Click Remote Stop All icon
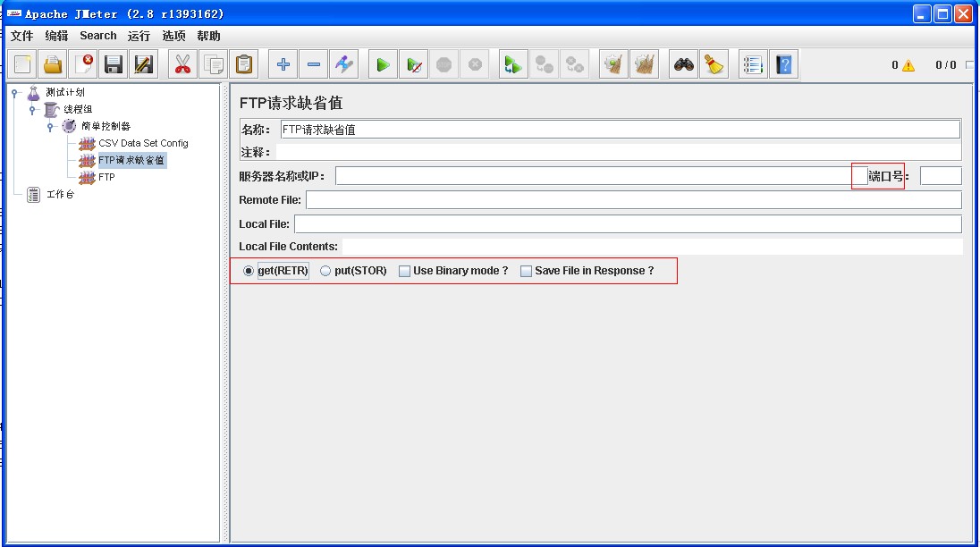 (544, 64)
